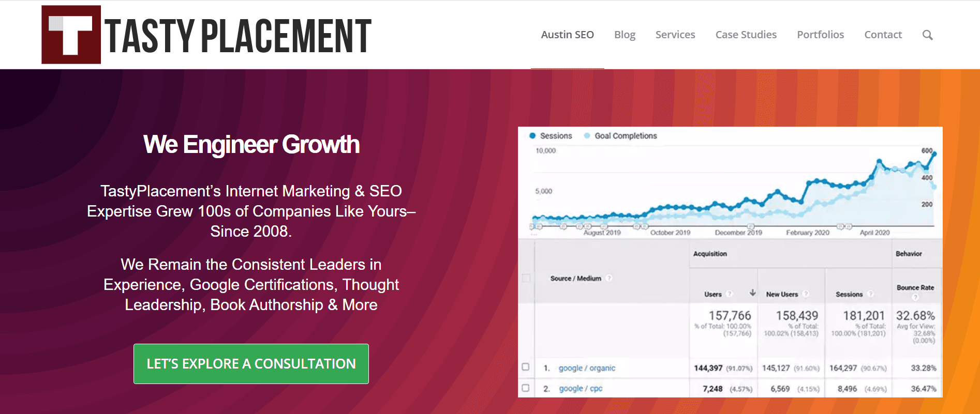This screenshot has height=414, width=980.
Task: Click the We Engineer Growth heading
Action: (x=251, y=144)
